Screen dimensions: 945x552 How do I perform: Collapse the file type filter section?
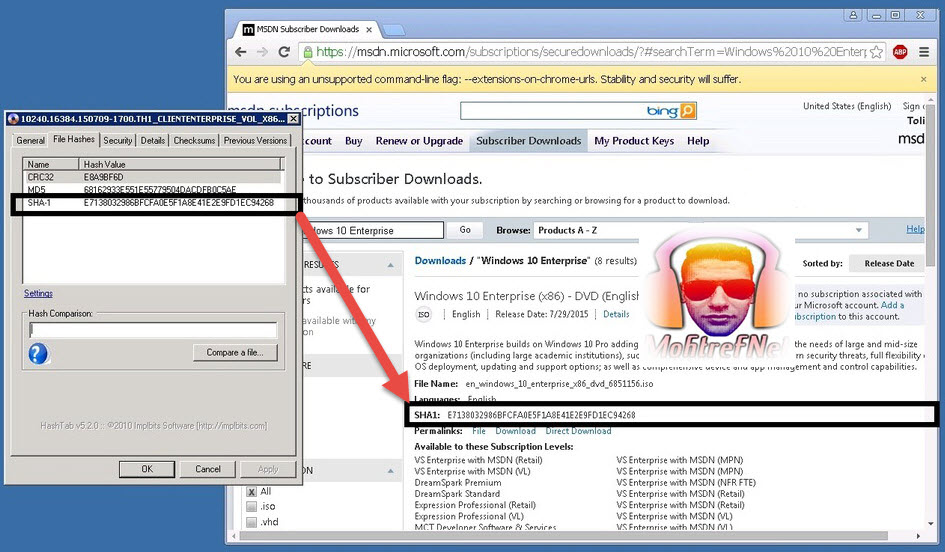point(391,471)
